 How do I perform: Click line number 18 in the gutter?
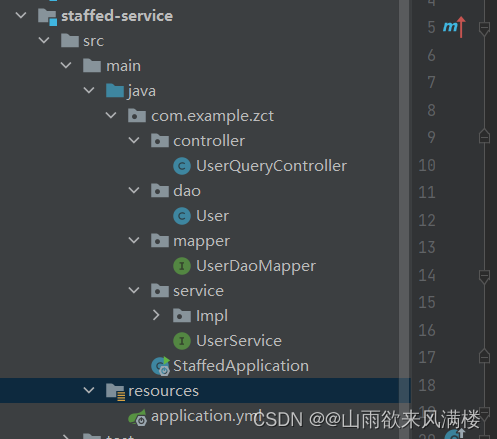coord(427,385)
